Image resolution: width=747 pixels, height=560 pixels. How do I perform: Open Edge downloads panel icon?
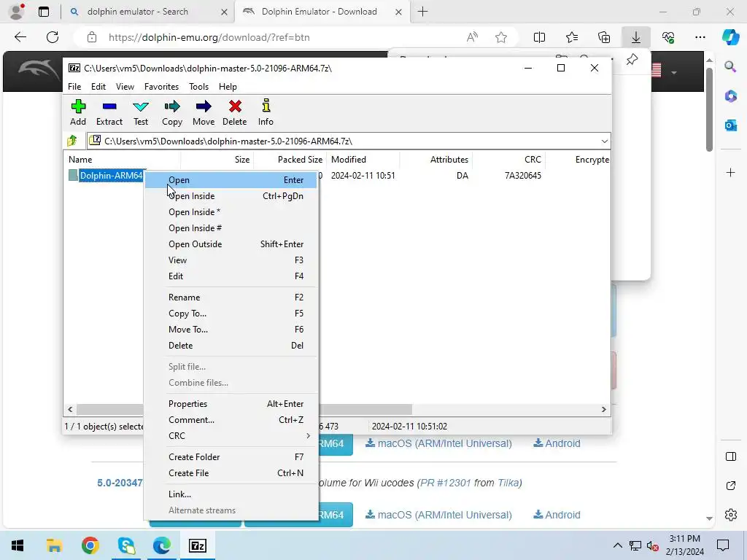click(636, 37)
